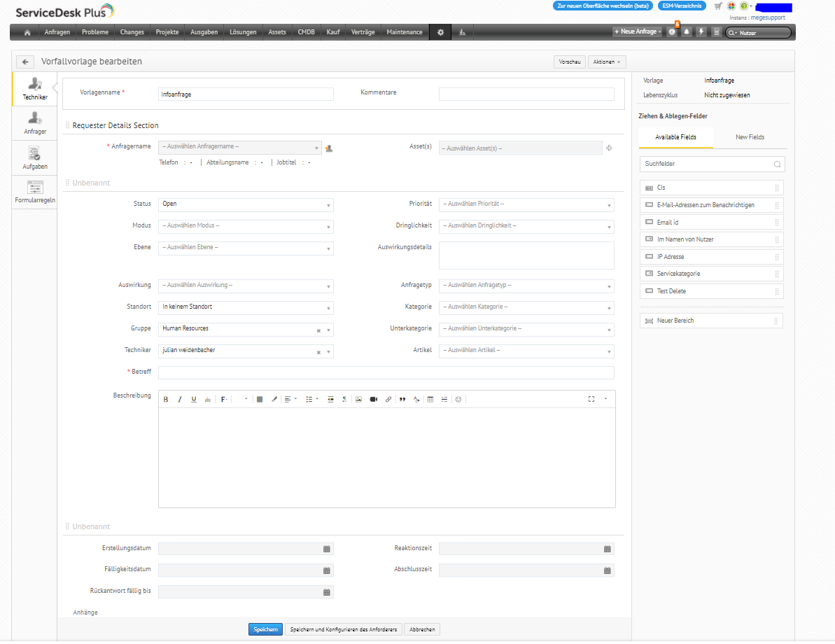This screenshot has height=644, width=835.
Task: Click the back arrow beside Vorfallvorlage bearbeiten
Action: (x=25, y=62)
